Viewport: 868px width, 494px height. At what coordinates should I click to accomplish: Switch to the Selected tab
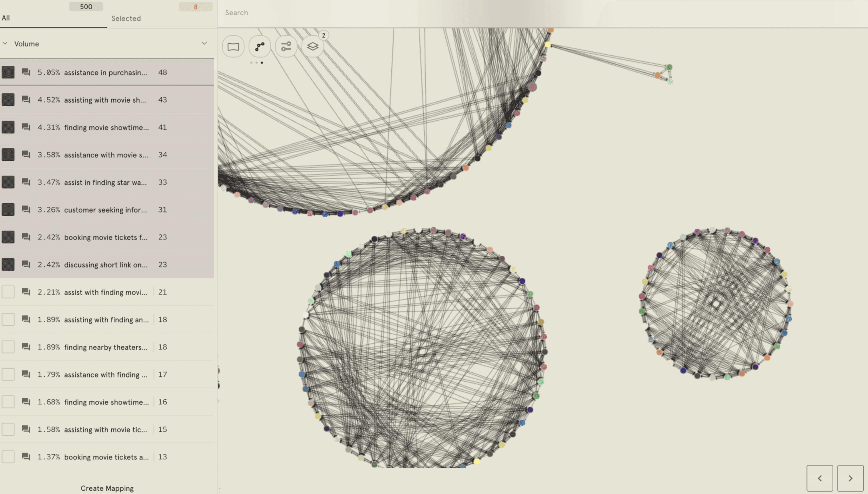click(x=126, y=18)
